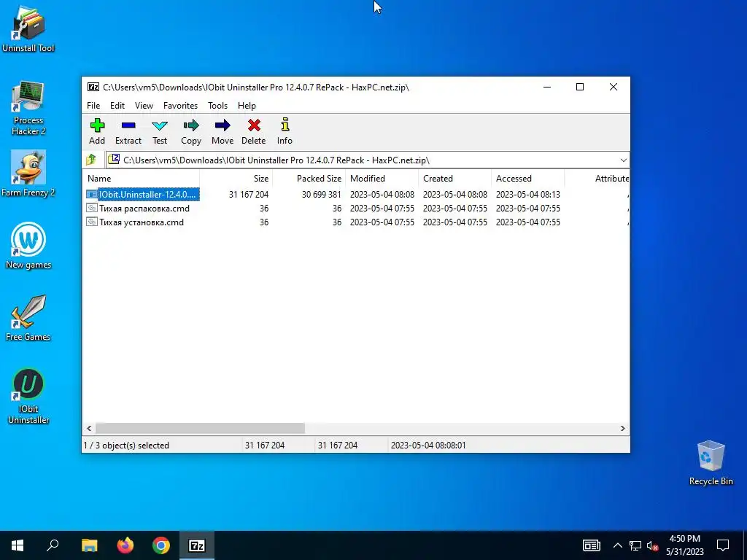Image resolution: width=747 pixels, height=560 pixels.
Task: Click the taskbar clock showing 4:50 PM
Action: click(x=684, y=545)
